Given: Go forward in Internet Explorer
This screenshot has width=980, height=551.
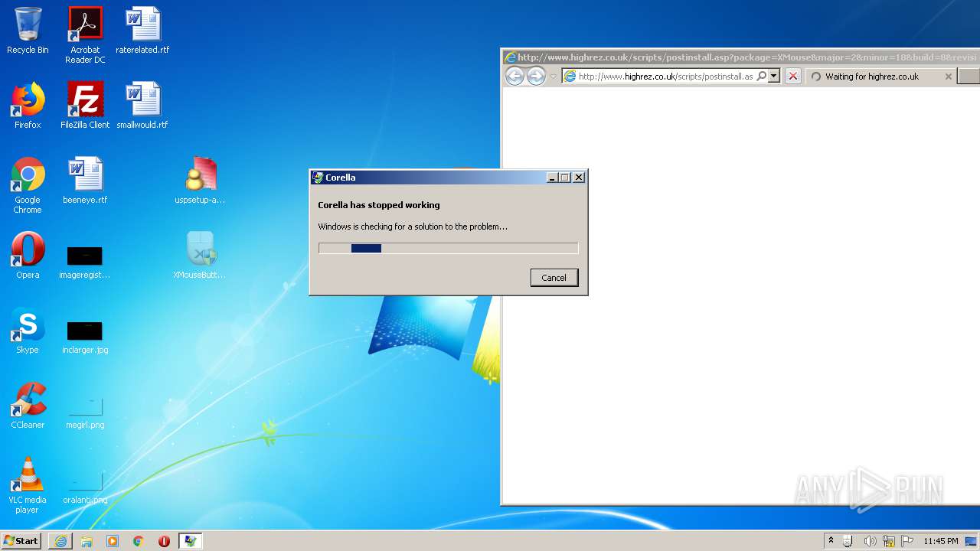Looking at the screenshot, I should tap(536, 77).
